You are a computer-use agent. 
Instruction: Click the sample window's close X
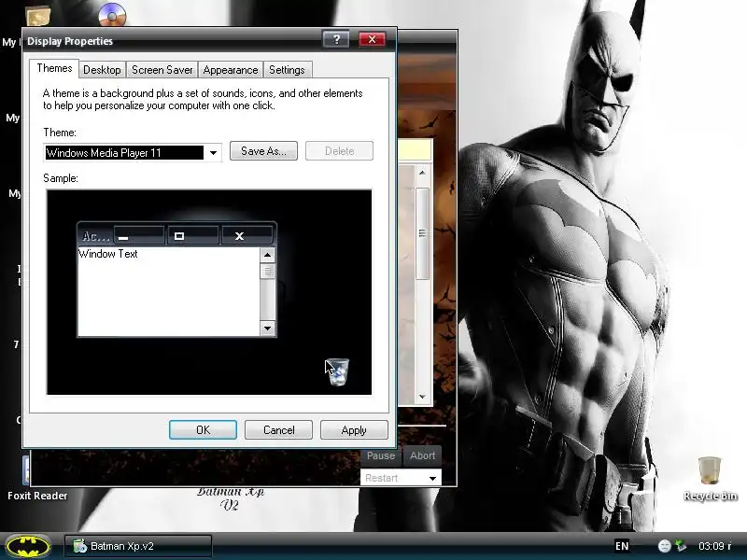point(247,236)
